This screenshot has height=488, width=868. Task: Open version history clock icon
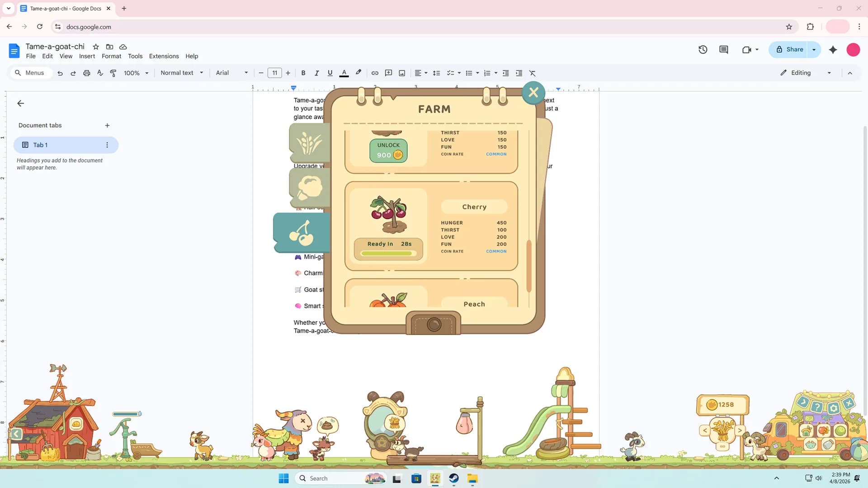click(703, 50)
